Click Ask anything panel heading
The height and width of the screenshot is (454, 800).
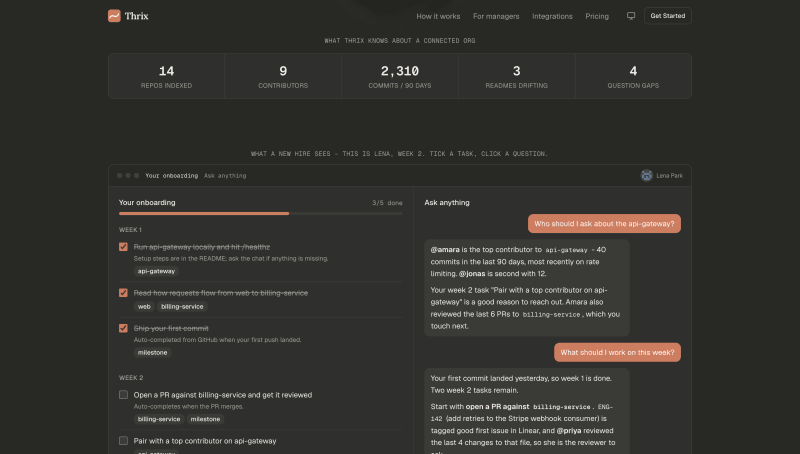447,203
